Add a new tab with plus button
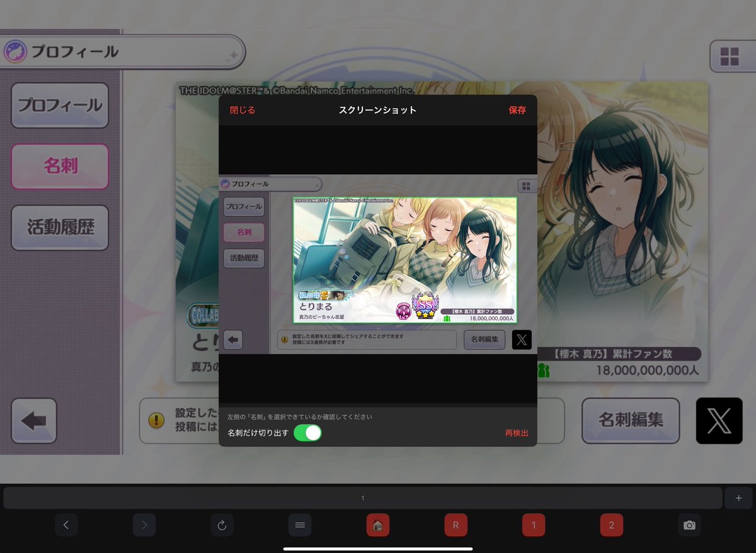Image resolution: width=756 pixels, height=553 pixels. click(x=738, y=498)
